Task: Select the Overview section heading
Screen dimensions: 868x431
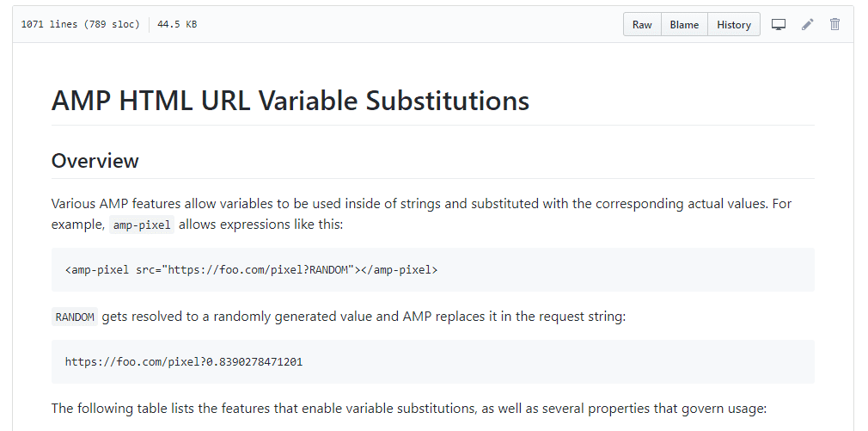Action: [95, 161]
